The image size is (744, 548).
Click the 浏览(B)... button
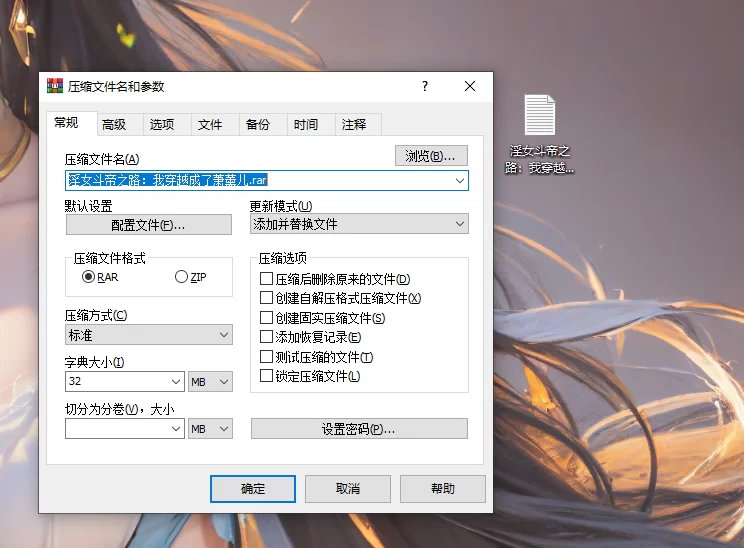tap(431, 156)
